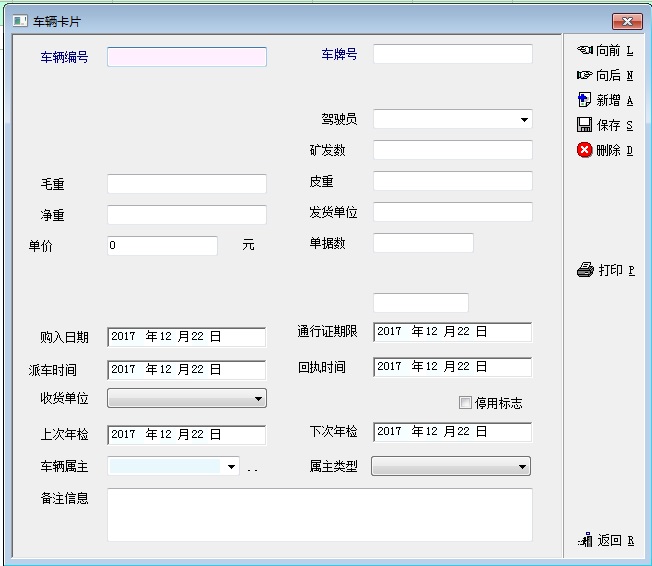Select the 购入日期 date field
This screenshot has height=566, width=652.
[x=186, y=338]
